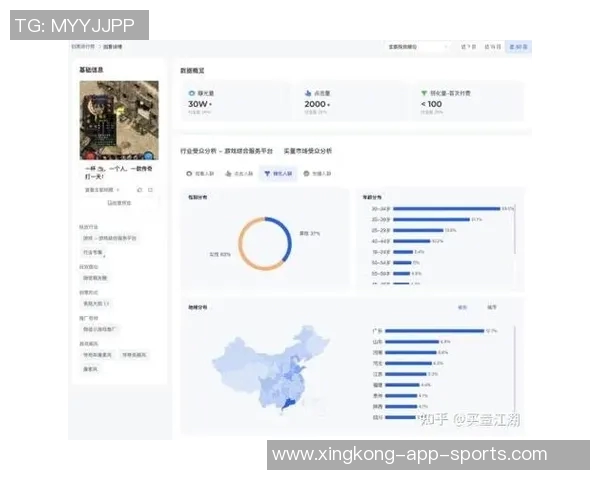Go back via the first breadcrumb link
The height and width of the screenshot is (480, 600).
(x=83, y=46)
